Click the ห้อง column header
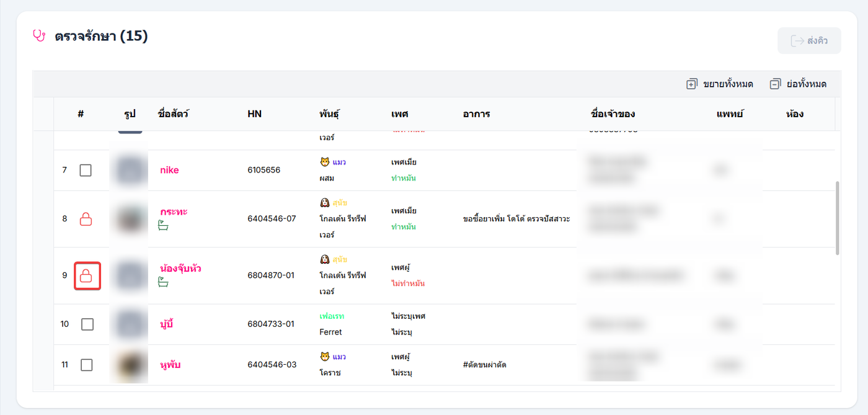This screenshot has height=415, width=868. [x=794, y=114]
